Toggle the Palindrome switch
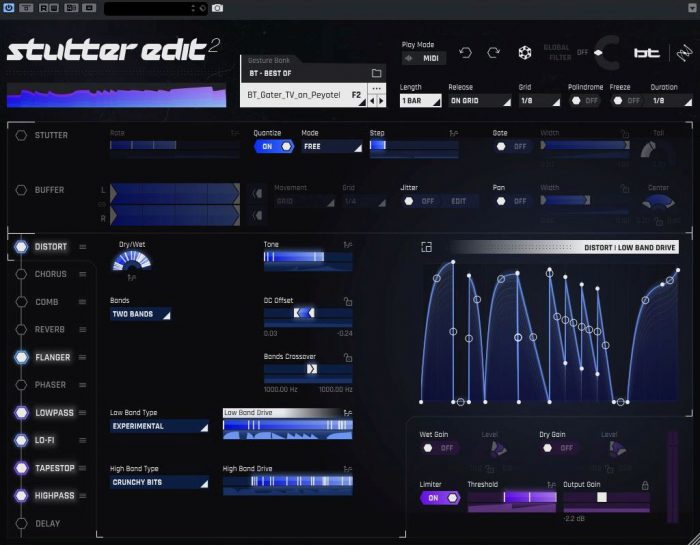The image size is (700, 545). [x=585, y=101]
